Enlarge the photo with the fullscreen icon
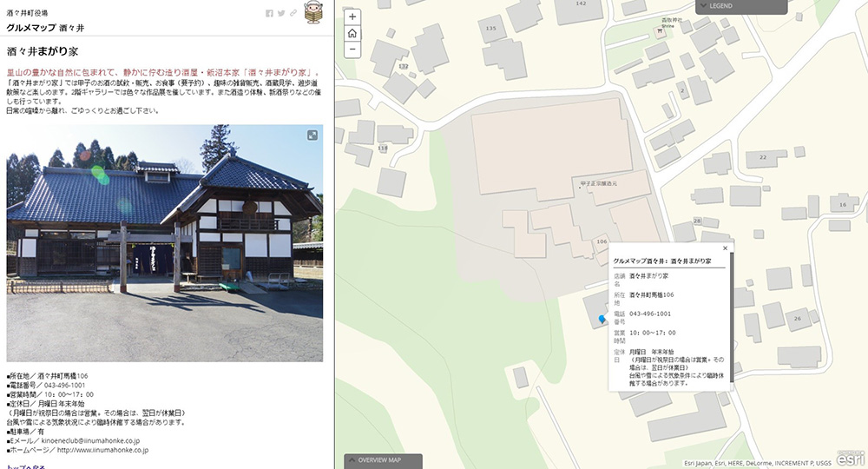Viewport: 868px width, 469px height. point(312,135)
